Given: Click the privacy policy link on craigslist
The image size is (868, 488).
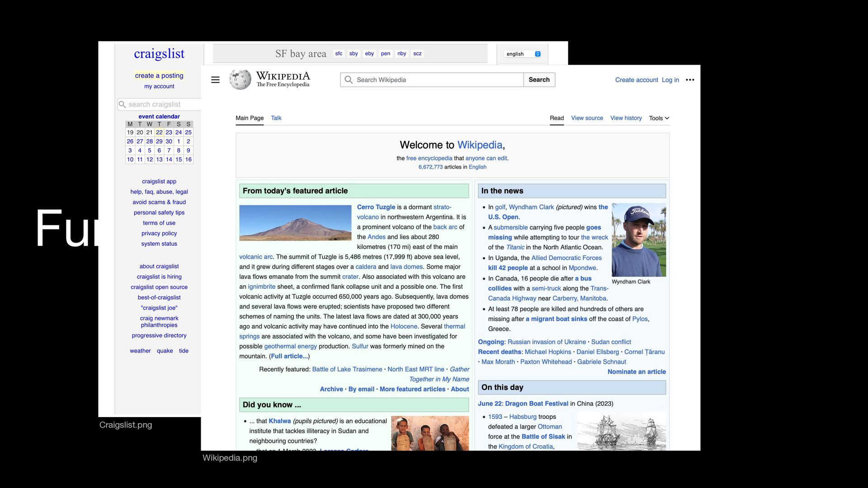Looking at the screenshot, I should (159, 233).
